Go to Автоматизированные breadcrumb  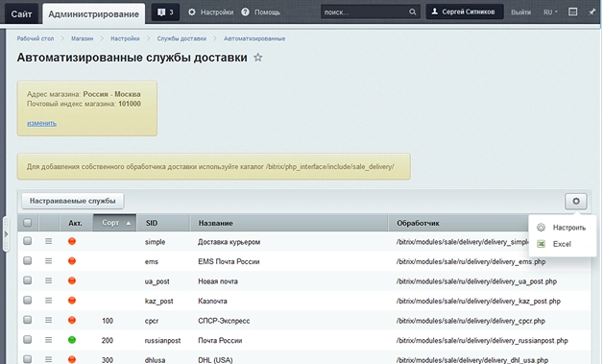click(254, 38)
